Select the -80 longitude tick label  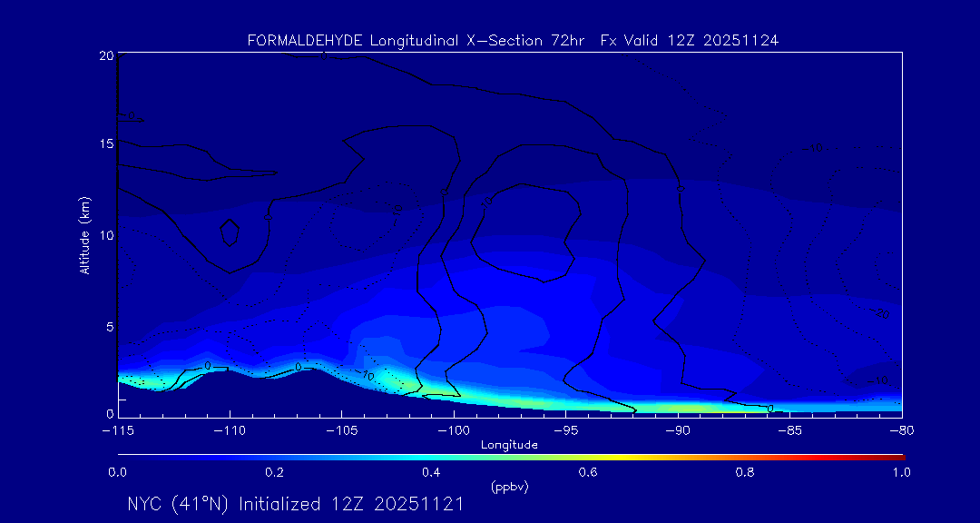900,429
